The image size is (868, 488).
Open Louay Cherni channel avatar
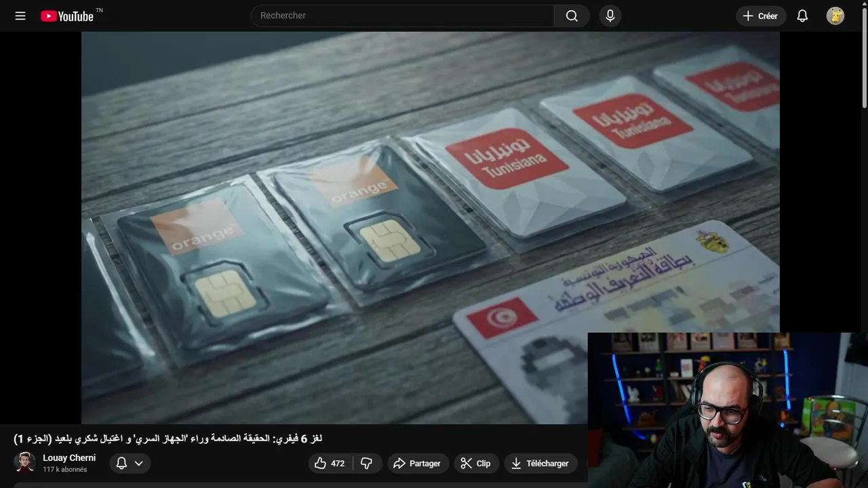[x=25, y=463]
